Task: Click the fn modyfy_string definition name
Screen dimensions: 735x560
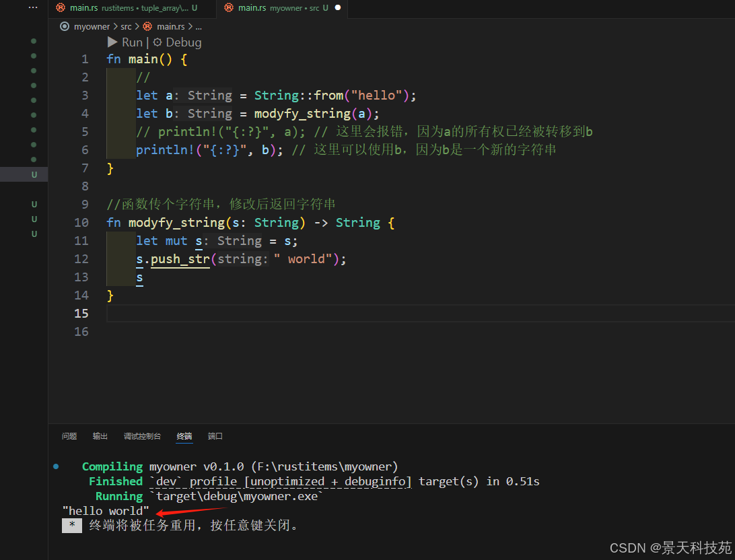Action: click(177, 223)
